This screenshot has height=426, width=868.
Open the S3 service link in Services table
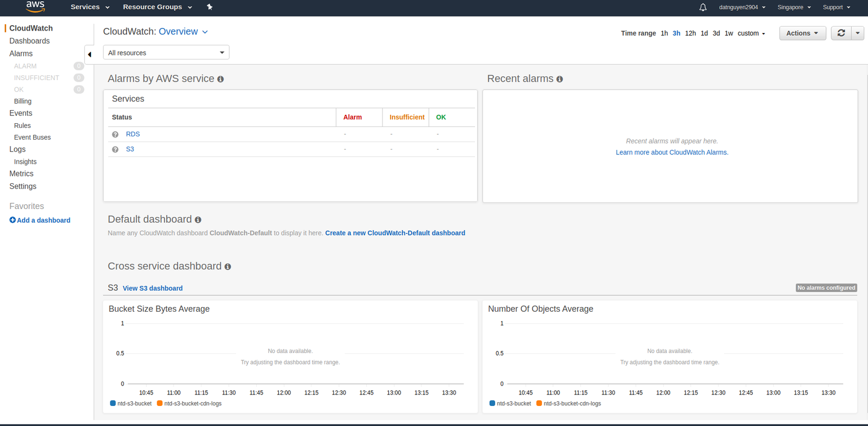(x=130, y=150)
